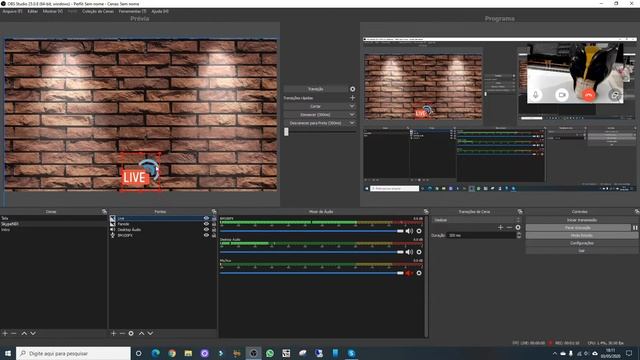The width and height of the screenshot is (640, 360).
Task: Open Google Chrome from the taskbar
Action: coord(172,353)
